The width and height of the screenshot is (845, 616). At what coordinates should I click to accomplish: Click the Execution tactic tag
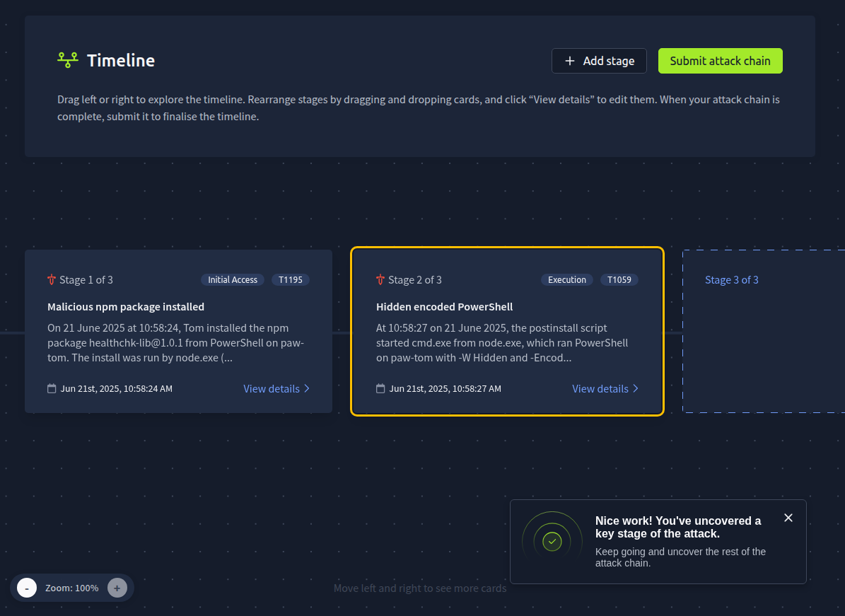[567, 279]
